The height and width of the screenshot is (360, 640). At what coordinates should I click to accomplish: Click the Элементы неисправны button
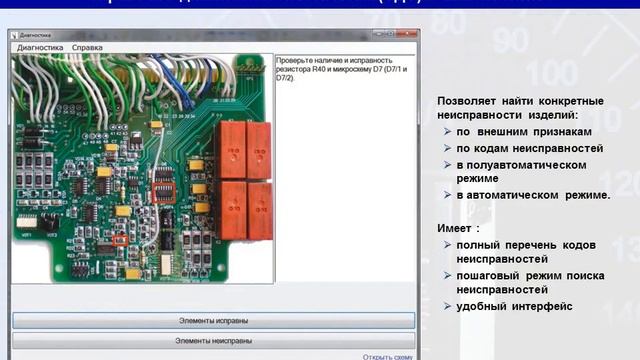(213, 340)
